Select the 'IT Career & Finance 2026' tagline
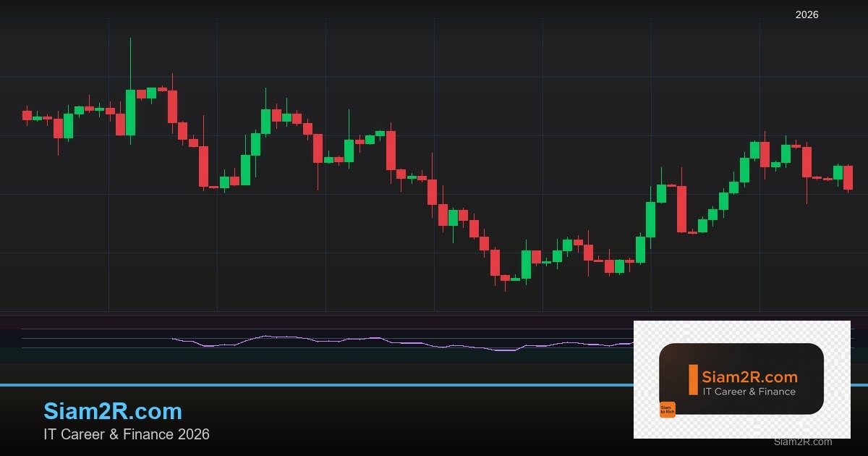The width and height of the screenshot is (868, 456). coord(127,435)
